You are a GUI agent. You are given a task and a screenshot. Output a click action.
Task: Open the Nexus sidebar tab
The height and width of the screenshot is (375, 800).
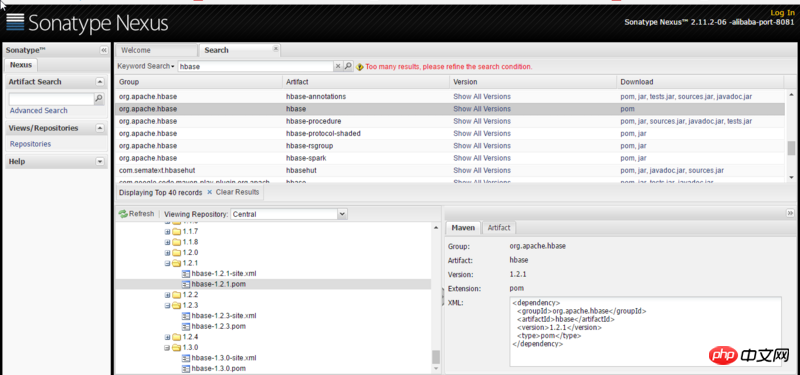[x=21, y=65]
